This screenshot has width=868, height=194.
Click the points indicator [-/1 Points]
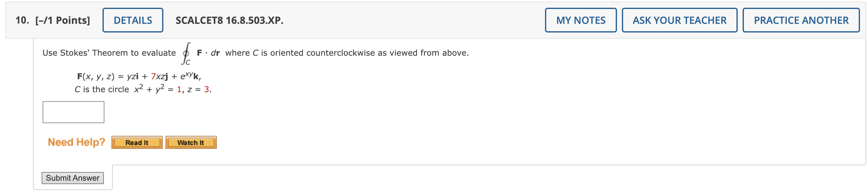pos(62,20)
